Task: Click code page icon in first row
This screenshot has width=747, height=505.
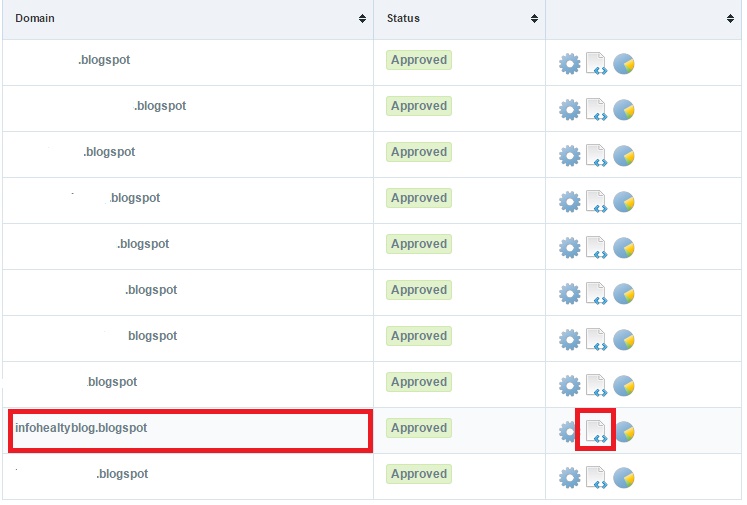Action: click(596, 64)
